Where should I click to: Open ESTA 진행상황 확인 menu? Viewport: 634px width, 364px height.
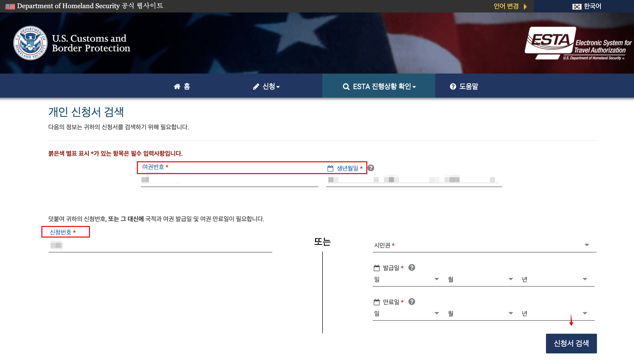pos(379,87)
